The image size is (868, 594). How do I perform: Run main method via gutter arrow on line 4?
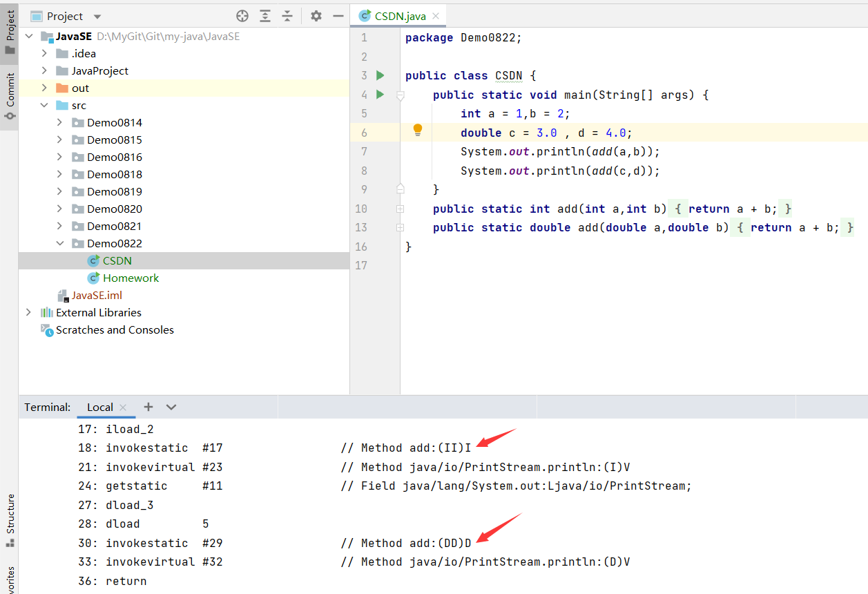click(x=380, y=94)
